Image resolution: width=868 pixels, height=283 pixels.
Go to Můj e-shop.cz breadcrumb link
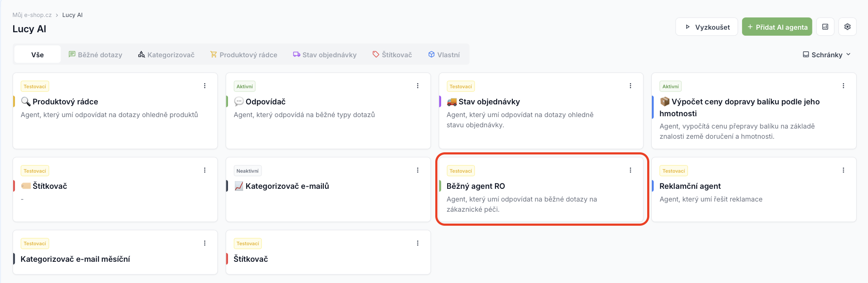[32, 15]
